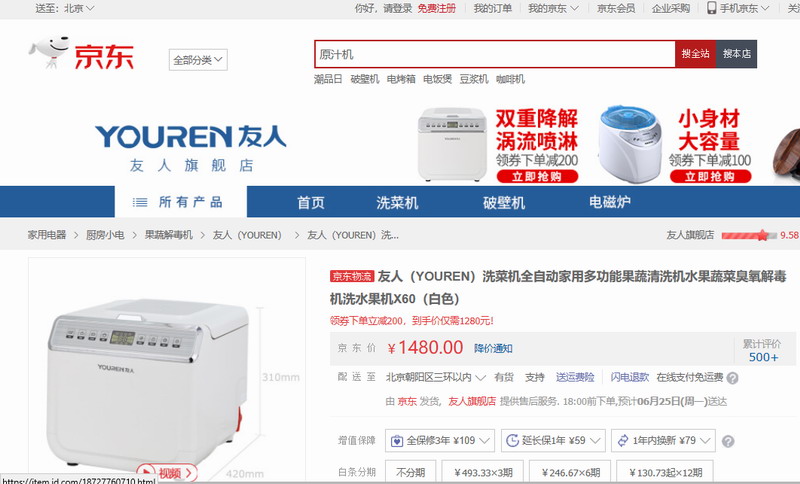This screenshot has width=800, height=484.
Task: Select ¥493.33×3期 installment option
Action: pyautogui.click(x=482, y=472)
